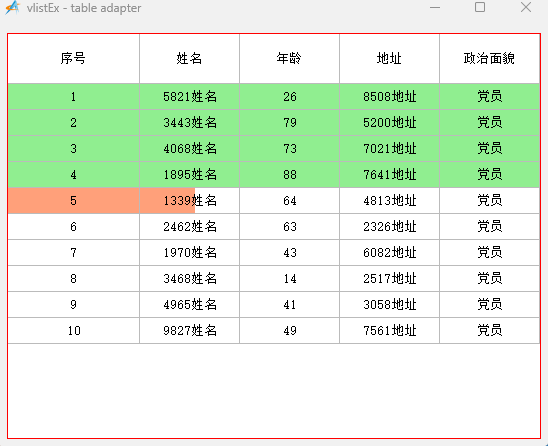Select age cell 73 in row 3
The image size is (548, 446).
click(289, 149)
